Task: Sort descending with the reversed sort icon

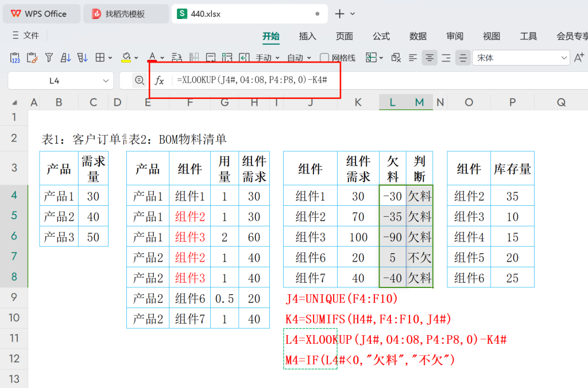Action: pyautogui.click(x=82, y=58)
